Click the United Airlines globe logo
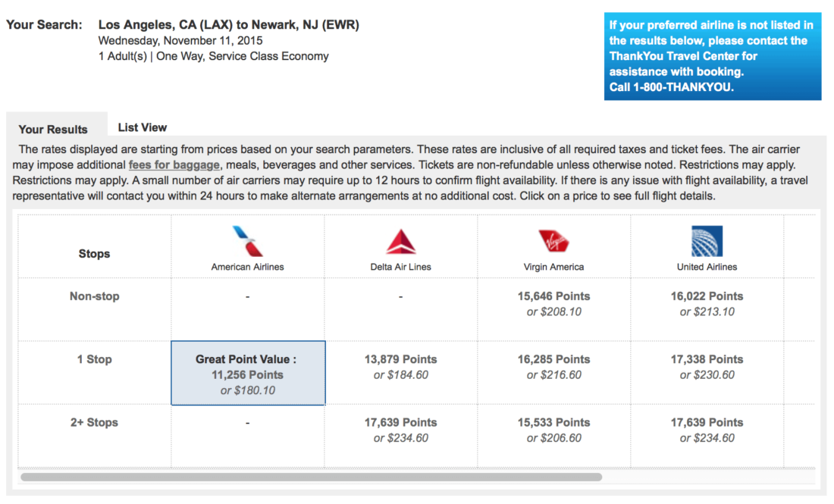The height and width of the screenshot is (504, 834). tap(707, 241)
